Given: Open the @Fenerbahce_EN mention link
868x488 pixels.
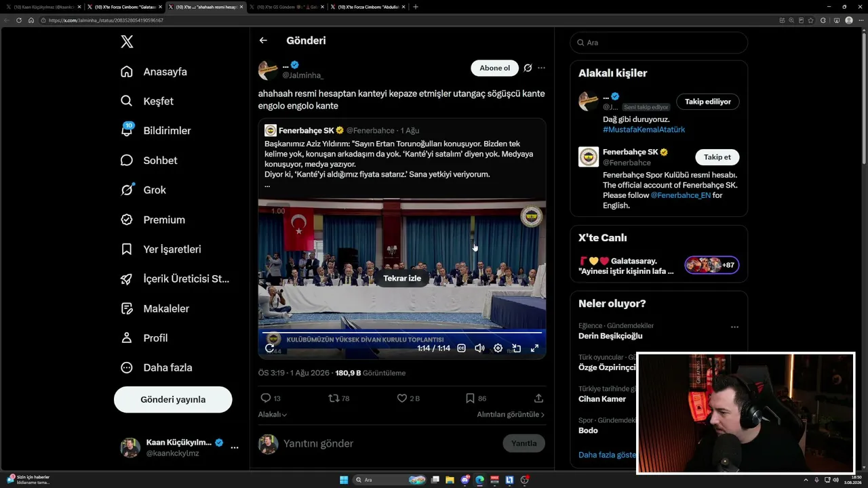Looking at the screenshot, I should 680,195.
